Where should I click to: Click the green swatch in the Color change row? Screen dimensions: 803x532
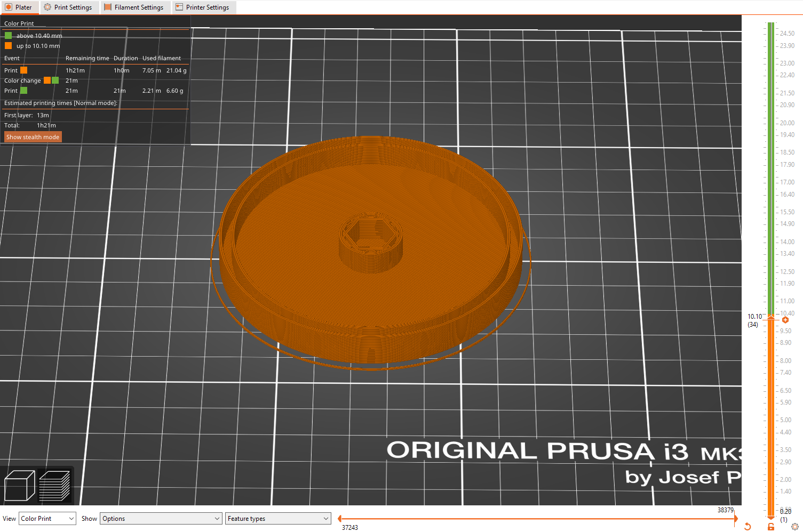pyautogui.click(x=55, y=80)
